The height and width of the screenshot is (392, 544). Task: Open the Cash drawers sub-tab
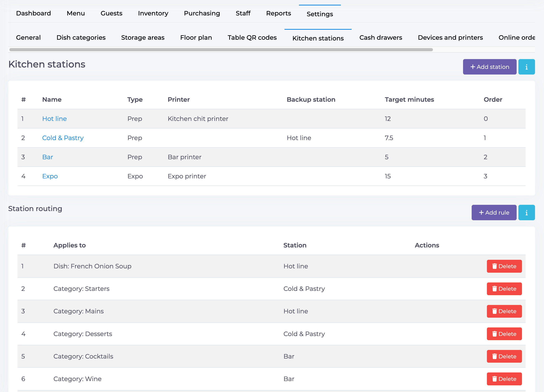tap(381, 38)
